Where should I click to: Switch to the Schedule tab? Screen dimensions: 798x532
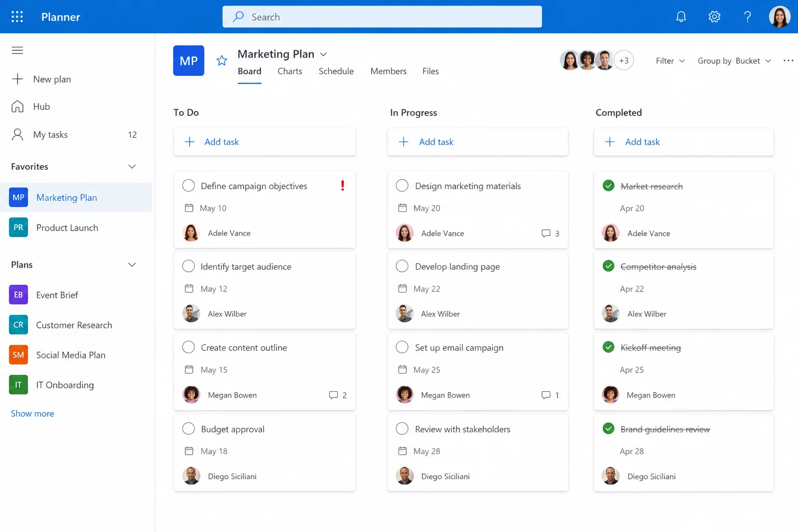[x=336, y=71]
